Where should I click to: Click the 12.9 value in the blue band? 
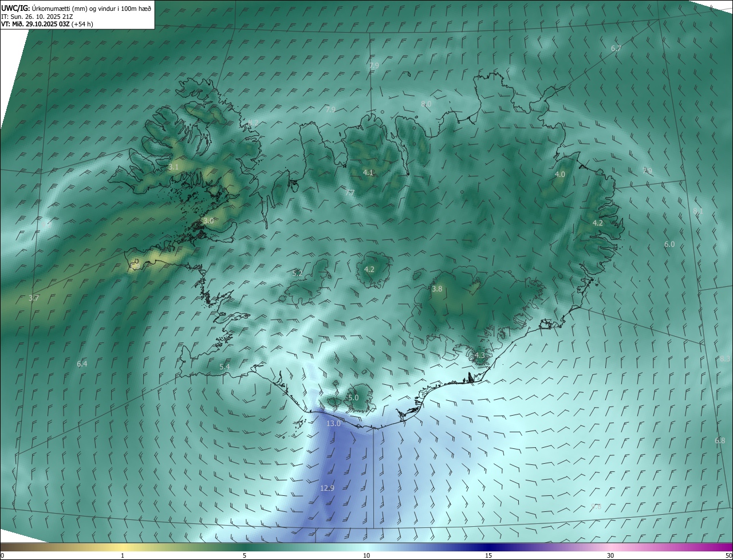tap(327, 488)
